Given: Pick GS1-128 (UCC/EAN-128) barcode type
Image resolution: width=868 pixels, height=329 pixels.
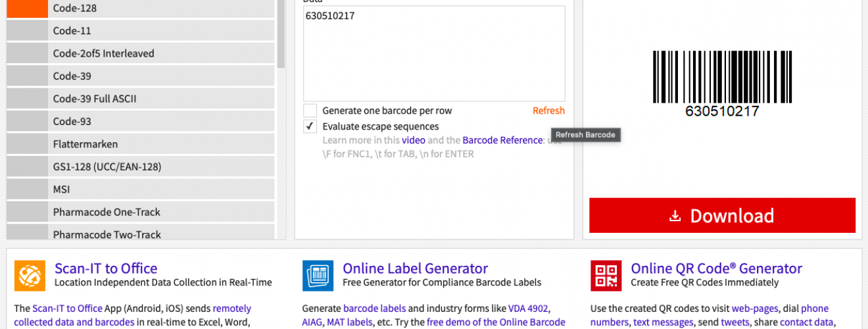Looking at the screenshot, I should 140,166.
